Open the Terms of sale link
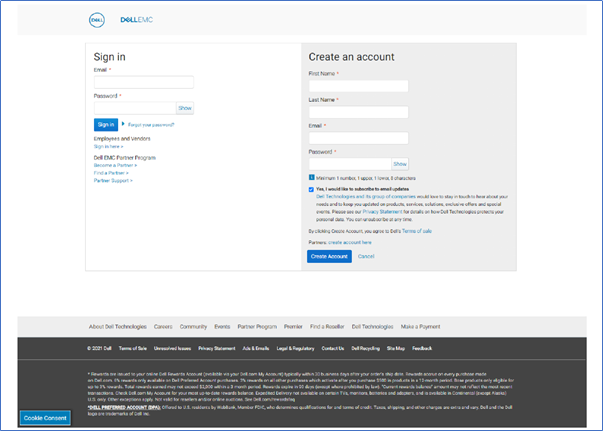Viewport: 603px width, 431px height. [417, 231]
